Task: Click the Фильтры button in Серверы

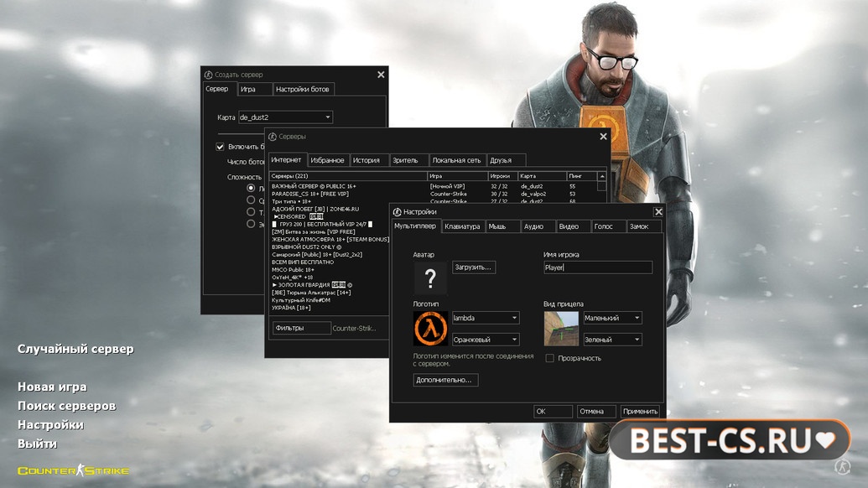Action: [x=302, y=328]
